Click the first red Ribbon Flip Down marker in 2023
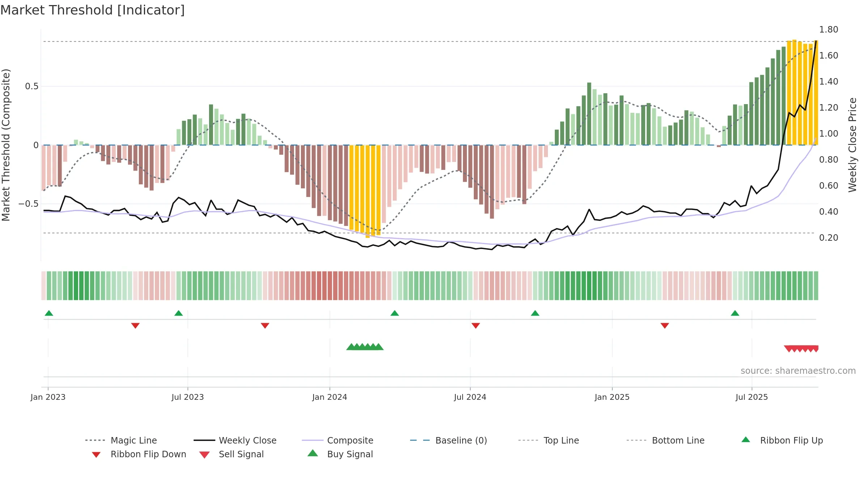This screenshot has height=488, width=868. [x=135, y=325]
